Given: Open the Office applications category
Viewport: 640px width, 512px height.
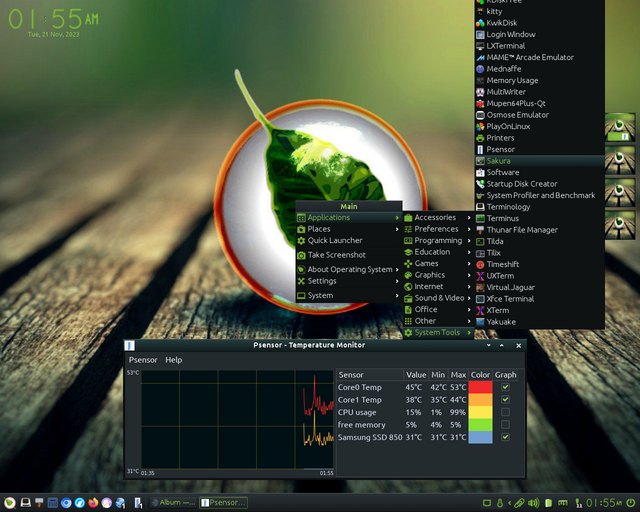Looking at the screenshot, I should click(438, 309).
